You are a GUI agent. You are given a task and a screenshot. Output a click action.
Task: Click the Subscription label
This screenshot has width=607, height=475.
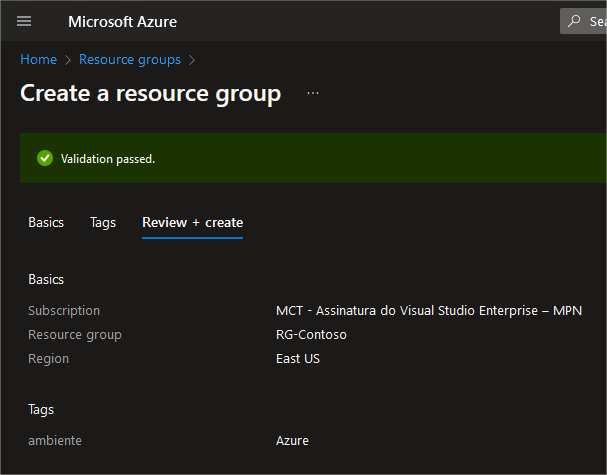coord(64,310)
